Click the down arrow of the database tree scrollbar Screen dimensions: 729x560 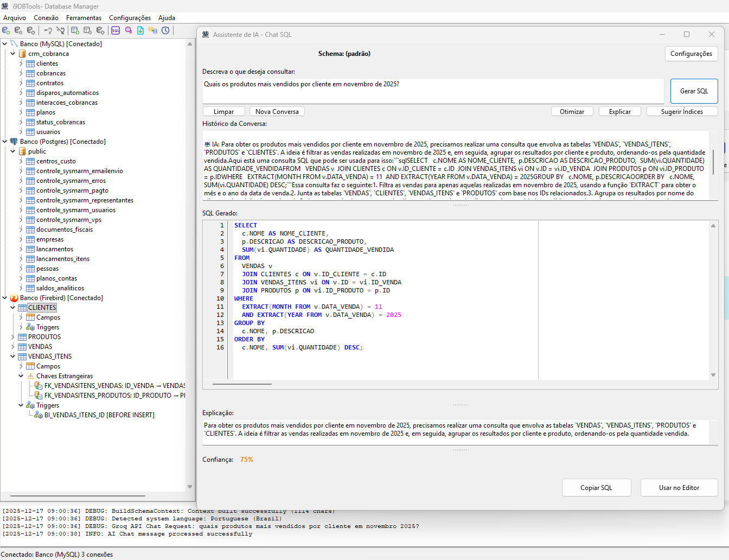[x=190, y=487]
